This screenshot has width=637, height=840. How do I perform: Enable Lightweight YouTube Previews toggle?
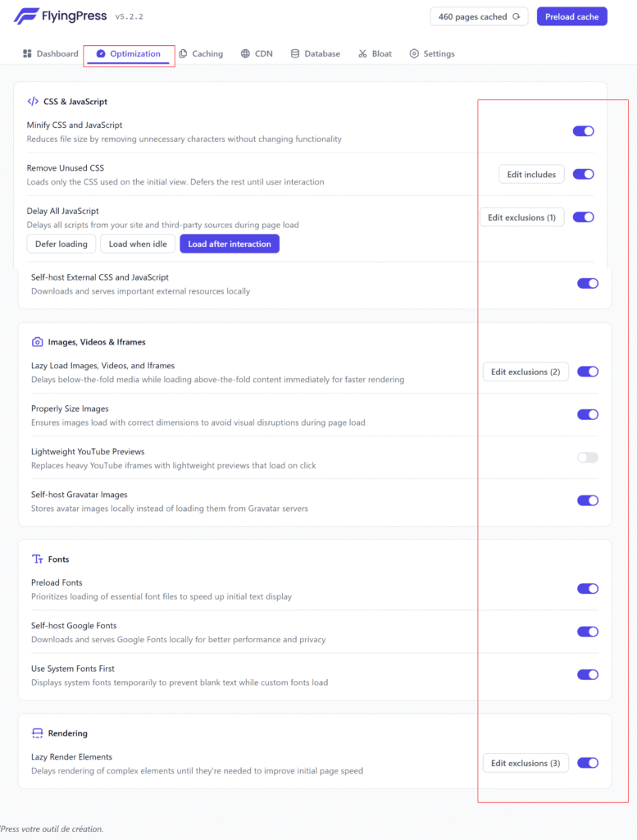(588, 458)
